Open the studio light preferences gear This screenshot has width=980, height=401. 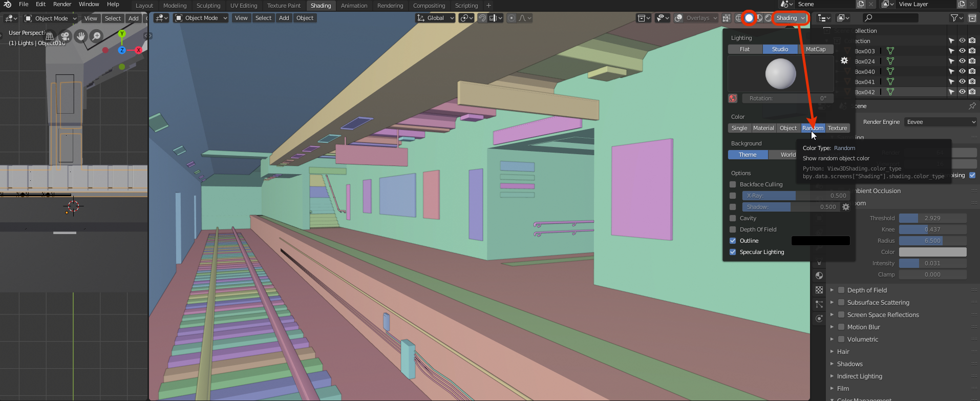tap(844, 60)
